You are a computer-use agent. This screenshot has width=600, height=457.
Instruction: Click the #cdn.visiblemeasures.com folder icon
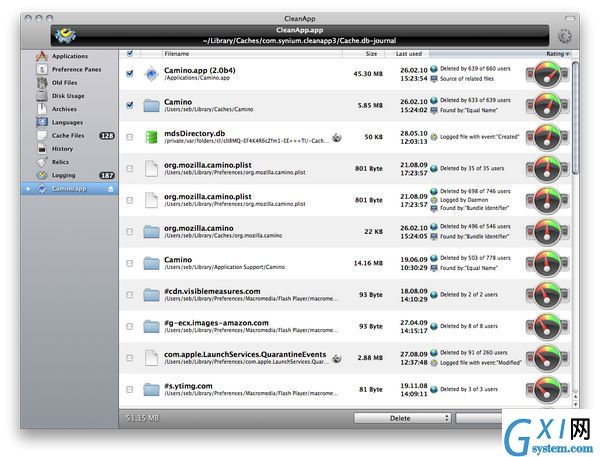click(x=152, y=295)
